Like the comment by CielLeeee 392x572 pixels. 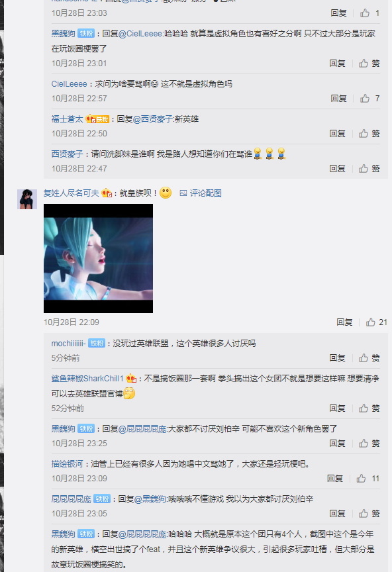point(369,98)
